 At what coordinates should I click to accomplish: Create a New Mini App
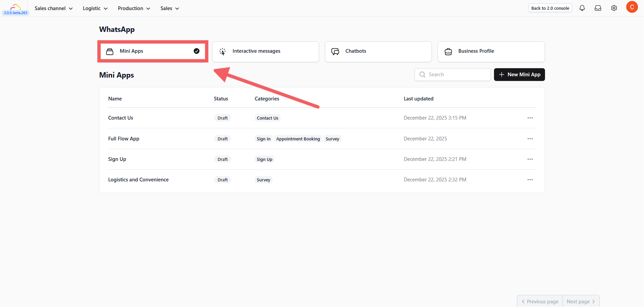(x=519, y=75)
